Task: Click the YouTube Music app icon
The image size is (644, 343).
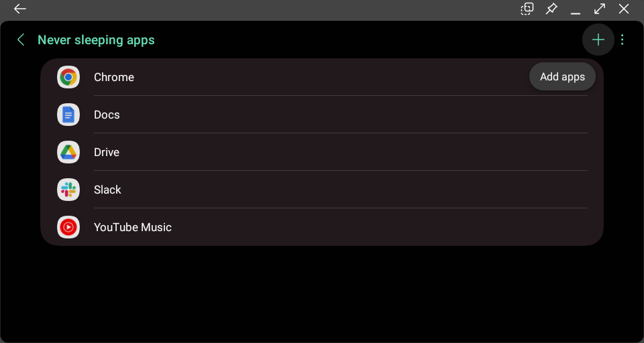Action: coord(68,227)
